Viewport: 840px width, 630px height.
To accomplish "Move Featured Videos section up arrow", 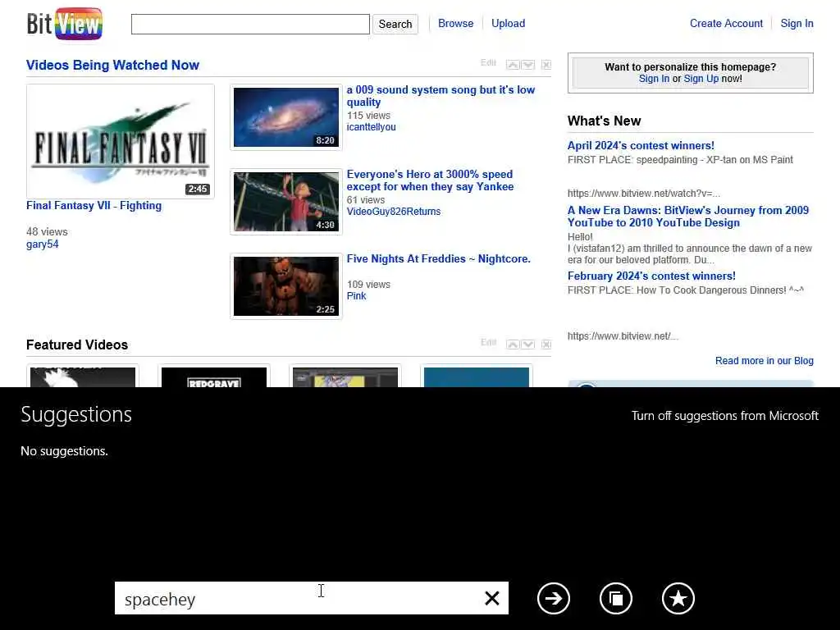I will point(513,345).
